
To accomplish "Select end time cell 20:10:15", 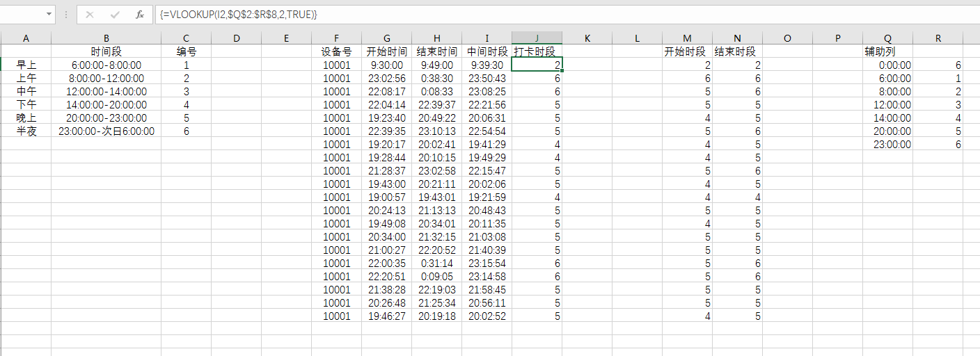I will pos(436,157).
